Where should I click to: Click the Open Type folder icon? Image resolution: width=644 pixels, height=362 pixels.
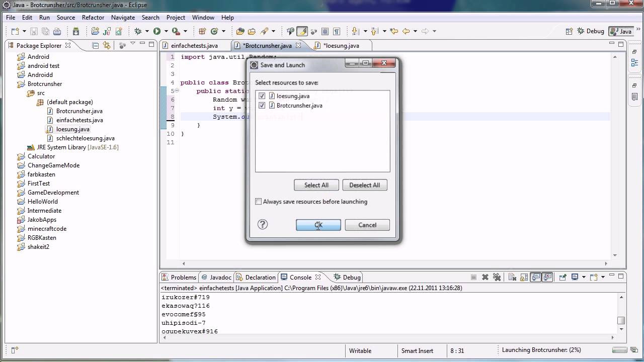(x=240, y=31)
